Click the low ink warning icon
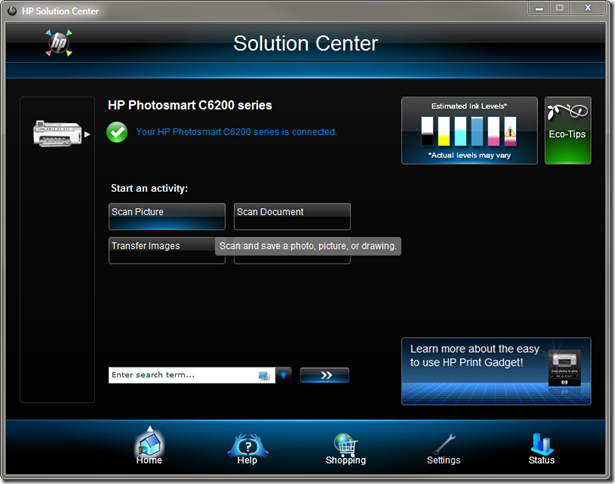615x484 pixels. pyautogui.click(x=510, y=131)
